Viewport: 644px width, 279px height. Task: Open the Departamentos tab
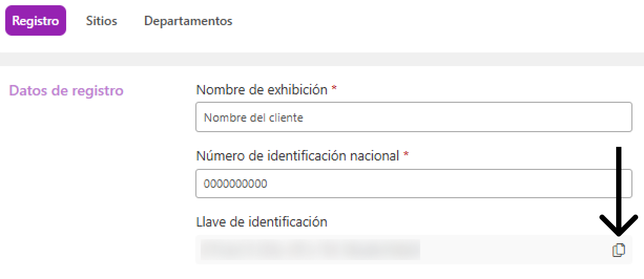tap(188, 21)
